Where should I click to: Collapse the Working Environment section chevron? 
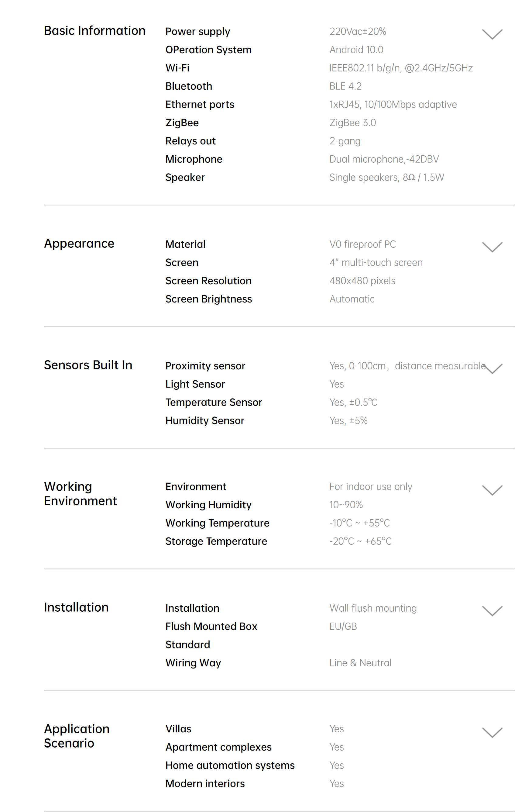[492, 490]
